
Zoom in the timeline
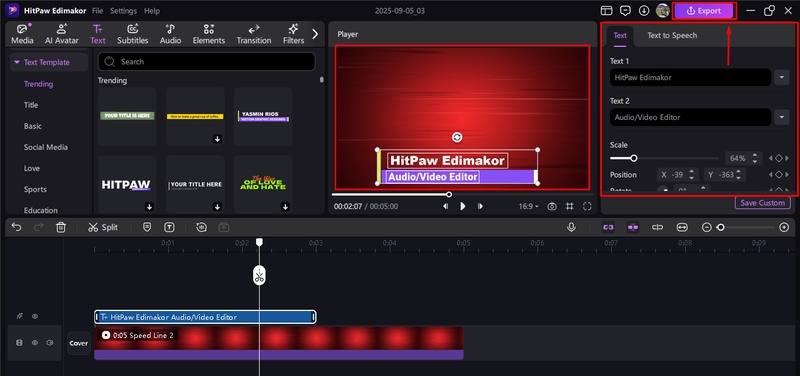point(785,228)
